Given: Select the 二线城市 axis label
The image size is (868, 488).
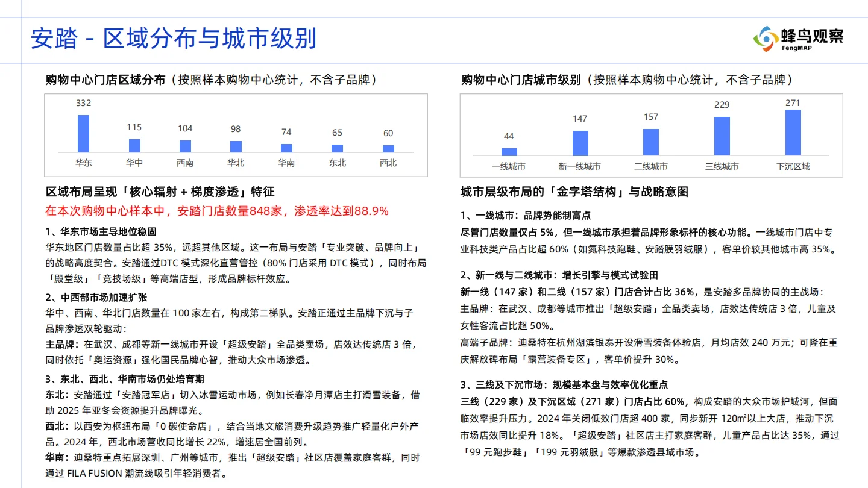Looking at the screenshot, I should [650, 166].
